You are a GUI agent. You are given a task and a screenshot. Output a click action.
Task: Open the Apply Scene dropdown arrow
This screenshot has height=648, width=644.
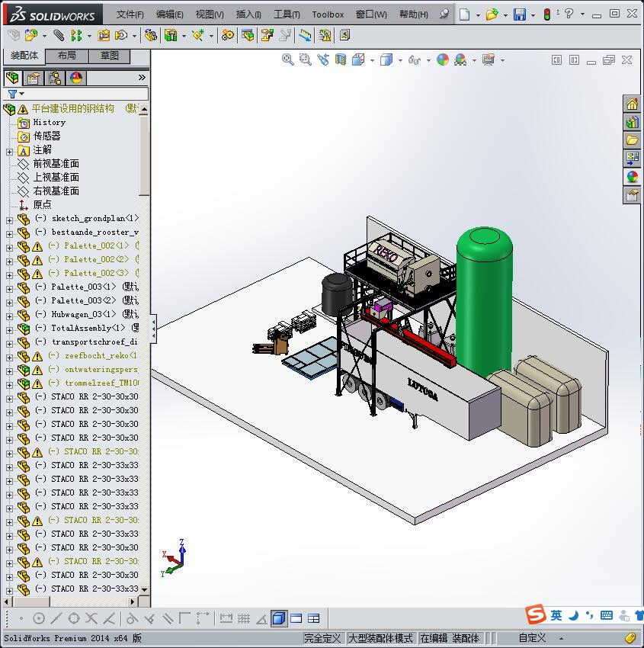474,60
